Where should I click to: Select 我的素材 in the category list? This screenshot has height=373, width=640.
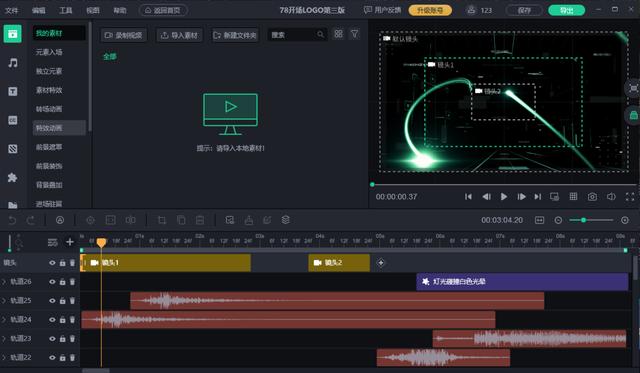(x=59, y=33)
